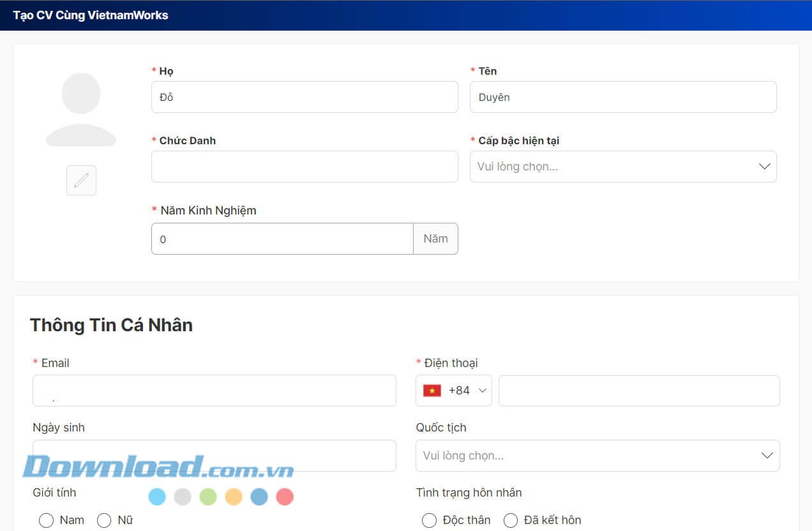Select the Nữ radio label text
The height and width of the screenshot is (531, 812).
coord(125,520)
